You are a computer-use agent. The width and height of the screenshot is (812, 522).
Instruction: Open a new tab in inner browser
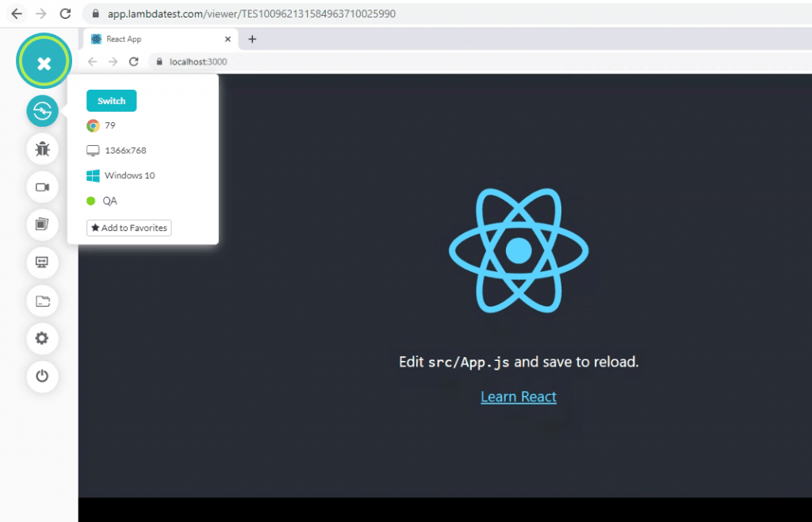[x=252, y=39]
